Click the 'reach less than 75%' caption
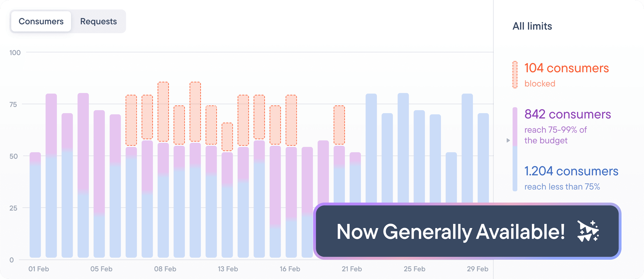Image resolution: width=644 pixels, height=279 pixels. tap(562, 187)
